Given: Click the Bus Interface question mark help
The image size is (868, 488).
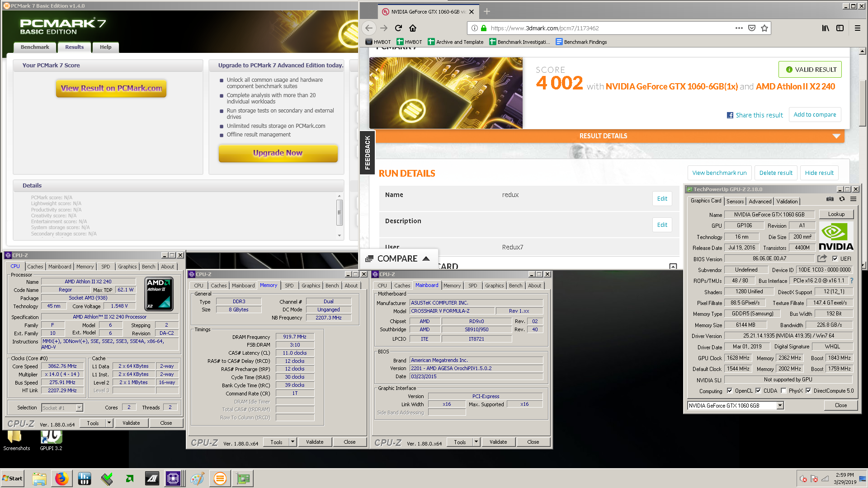Looking at the screenshot, I should click(852, 281).
